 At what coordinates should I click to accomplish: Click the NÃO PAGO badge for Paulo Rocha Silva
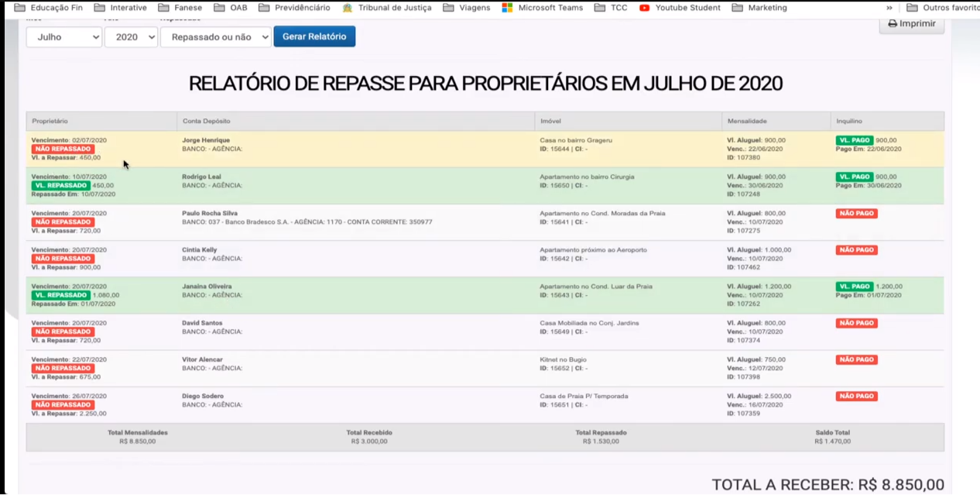coord(856,214)
